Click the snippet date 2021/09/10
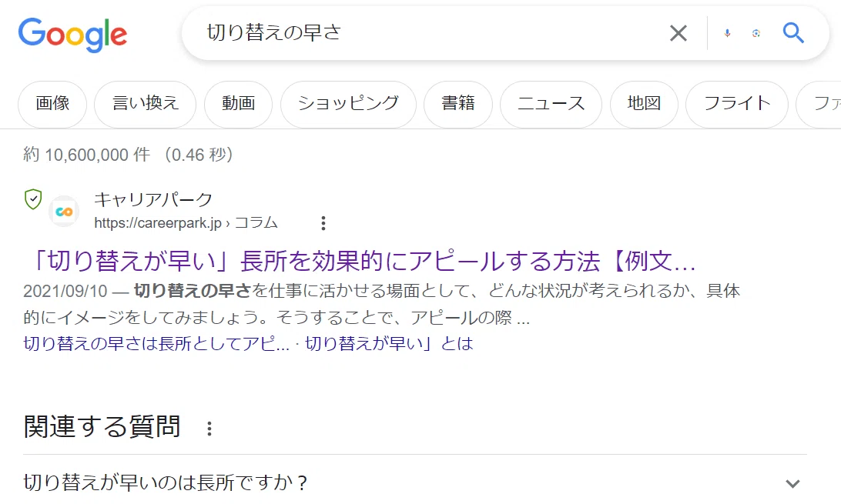This screenshot has height=504, width=841. click(x=65, y=291)
